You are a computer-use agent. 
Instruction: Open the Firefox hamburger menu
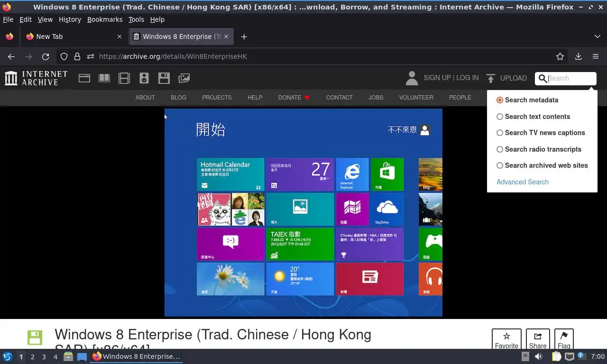click(x=596, y=56)
